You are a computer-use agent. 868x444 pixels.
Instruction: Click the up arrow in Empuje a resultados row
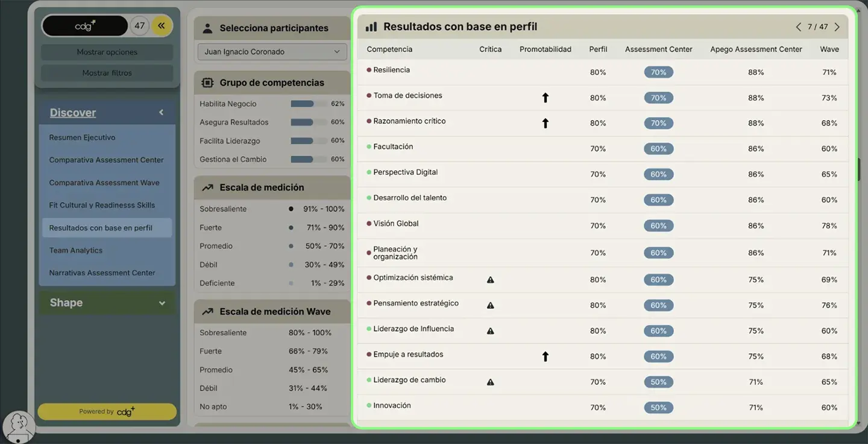(546, 357)
